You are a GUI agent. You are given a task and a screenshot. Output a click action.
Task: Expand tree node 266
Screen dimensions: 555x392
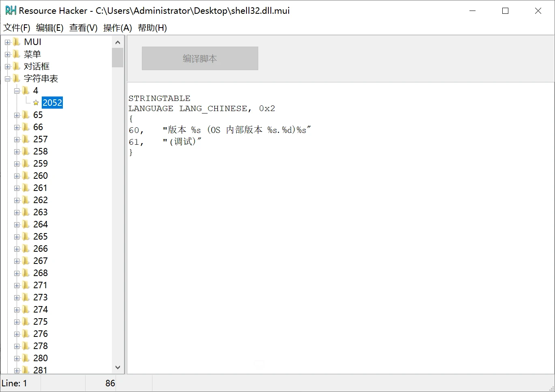(x=17, y=249)
